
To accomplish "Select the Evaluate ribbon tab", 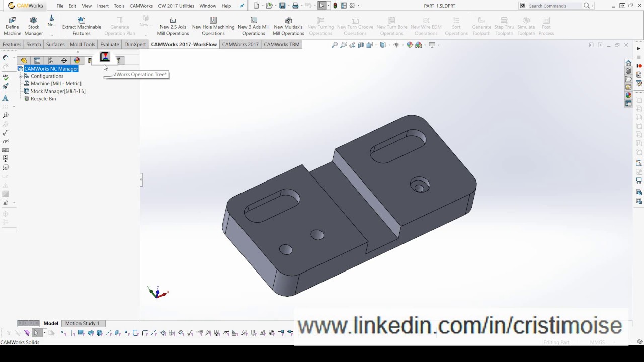I will click(x=109, y=44).
